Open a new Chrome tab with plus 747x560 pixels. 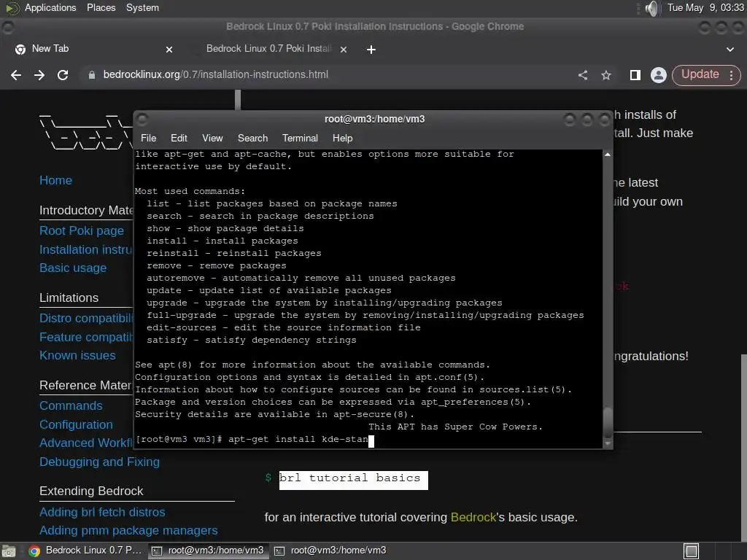(x=371, y=49)
